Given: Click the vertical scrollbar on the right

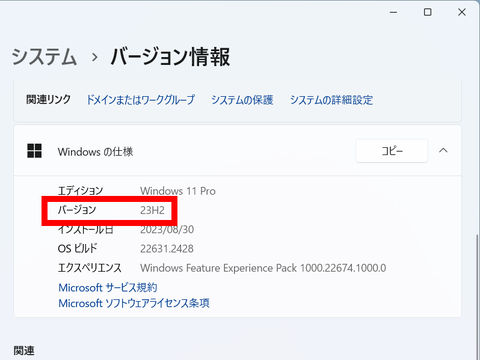Looking at the screenshot, I should tap(477, 297).
